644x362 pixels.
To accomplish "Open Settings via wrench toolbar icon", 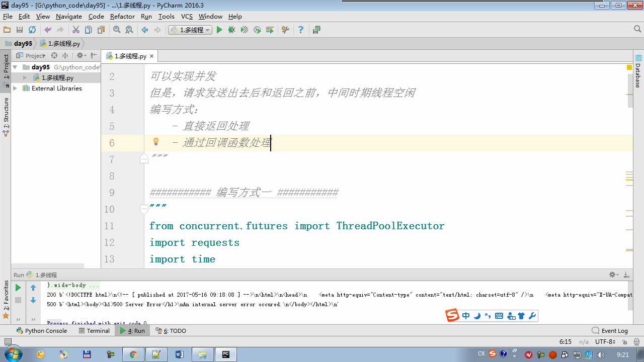I will (x=285, y=30).
